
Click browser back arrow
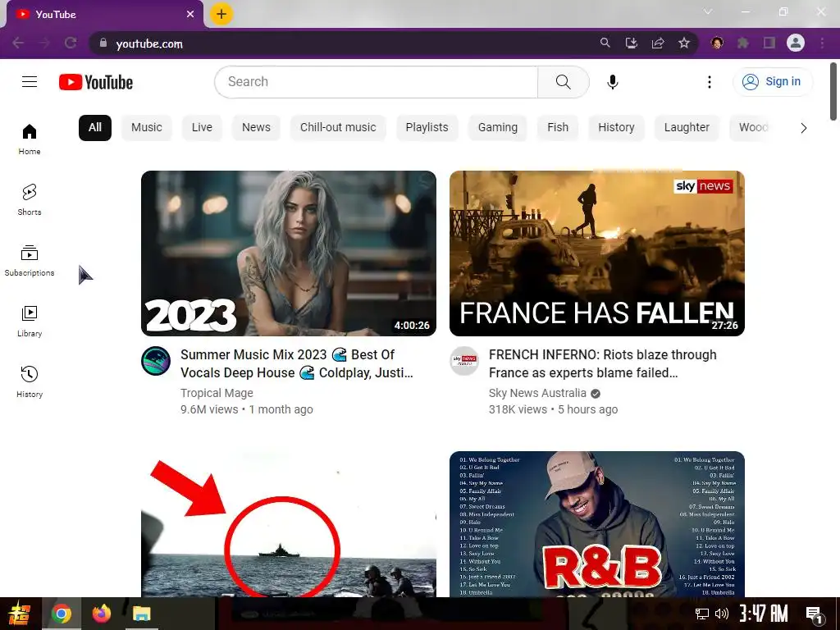coord(18,43)
